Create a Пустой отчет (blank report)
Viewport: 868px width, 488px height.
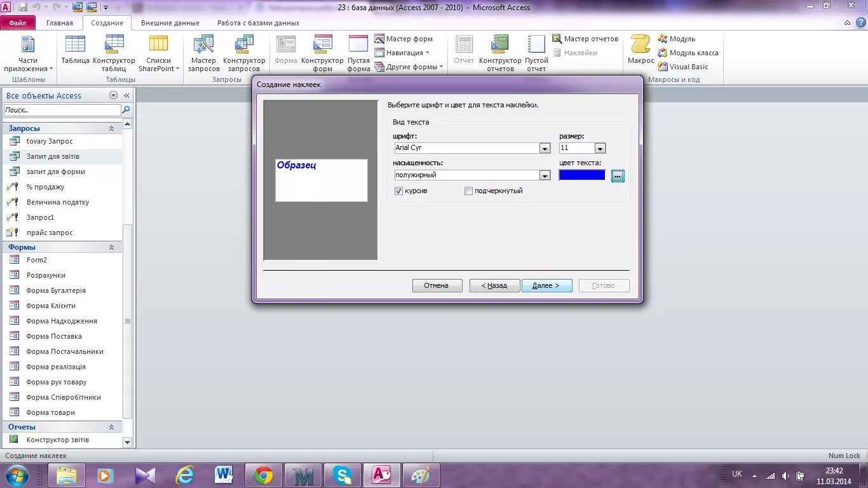pyautogui.click(x=536, y=54)
